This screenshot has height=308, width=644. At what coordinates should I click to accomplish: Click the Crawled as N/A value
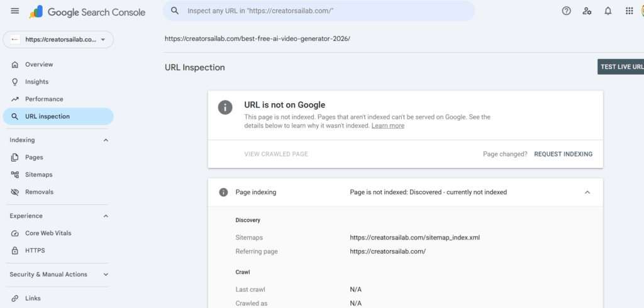click(356, 304)
